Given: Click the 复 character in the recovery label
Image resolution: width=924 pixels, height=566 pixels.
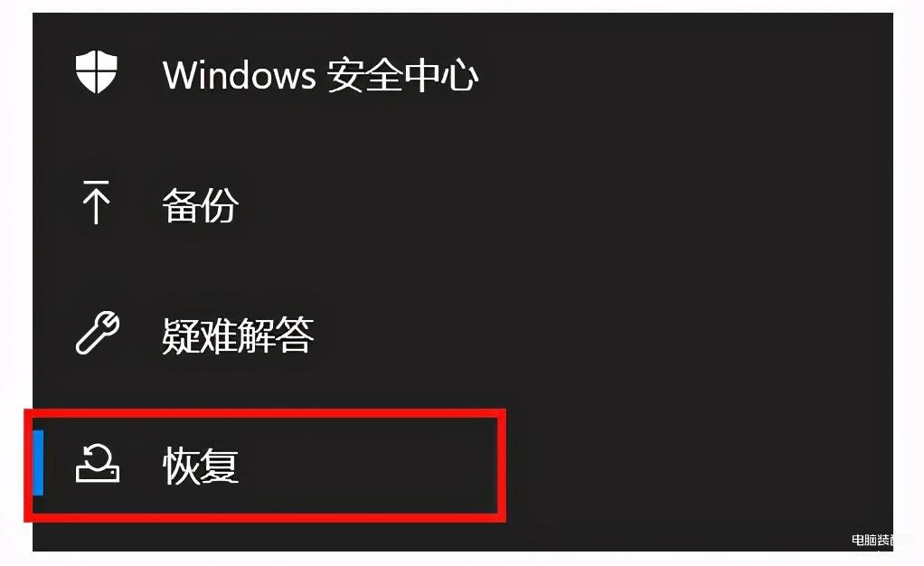Looking at the screenshot, I should point(220,465).
